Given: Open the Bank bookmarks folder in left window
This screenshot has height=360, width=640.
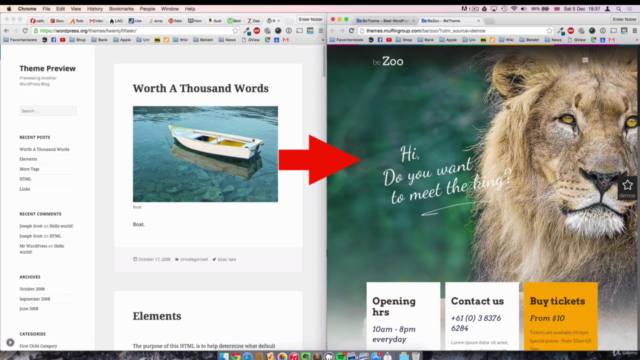Looking at the screenshot, I should 100,40.
